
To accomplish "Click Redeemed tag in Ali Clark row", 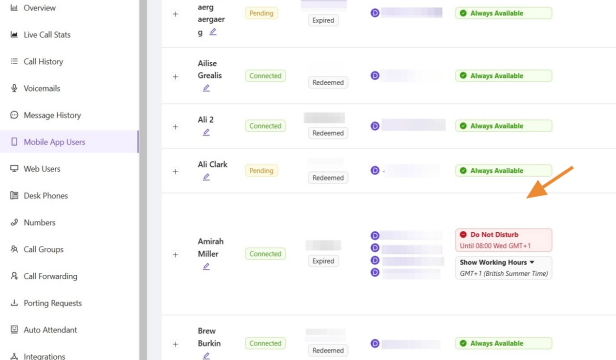I will (x=328, y=178).
